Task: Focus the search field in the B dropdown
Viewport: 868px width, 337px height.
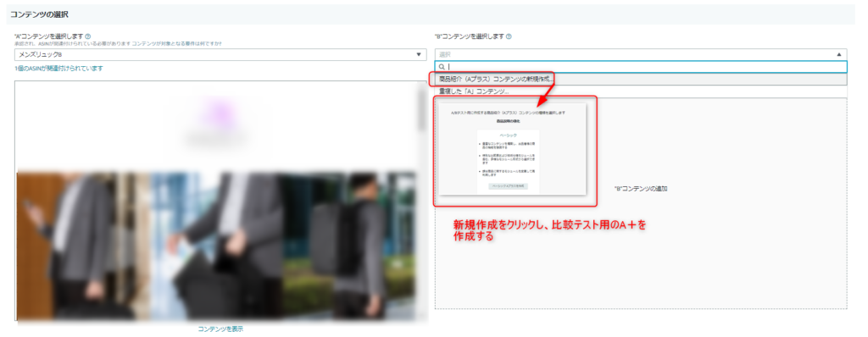Action: (x=641, y=67)
